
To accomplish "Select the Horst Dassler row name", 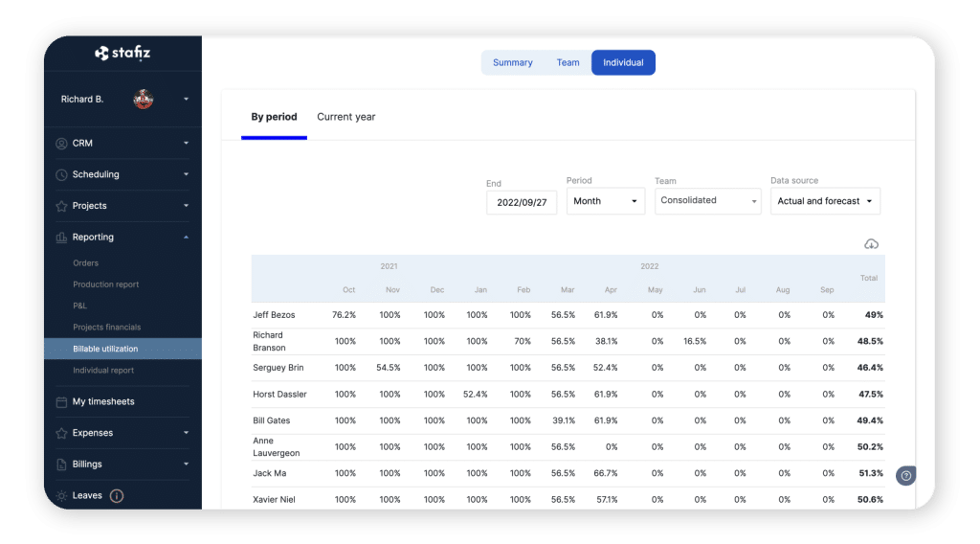I will click(x=279, y=395).
